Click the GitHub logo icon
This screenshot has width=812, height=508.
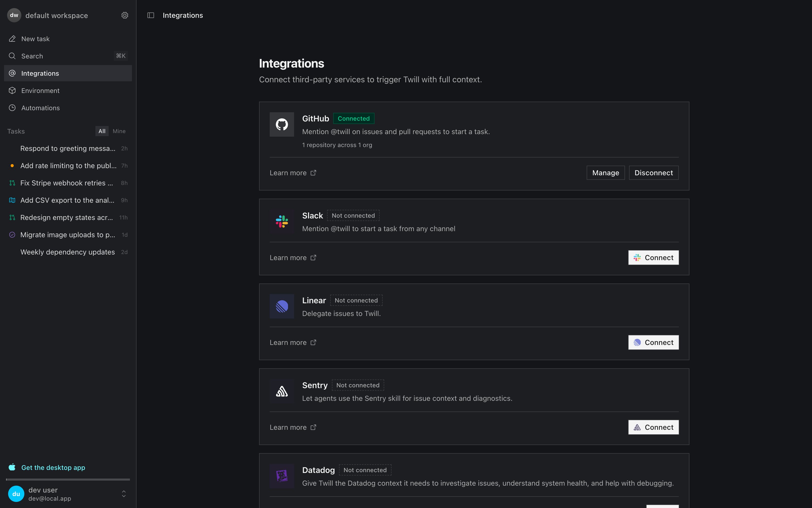(x=282, y=124)
